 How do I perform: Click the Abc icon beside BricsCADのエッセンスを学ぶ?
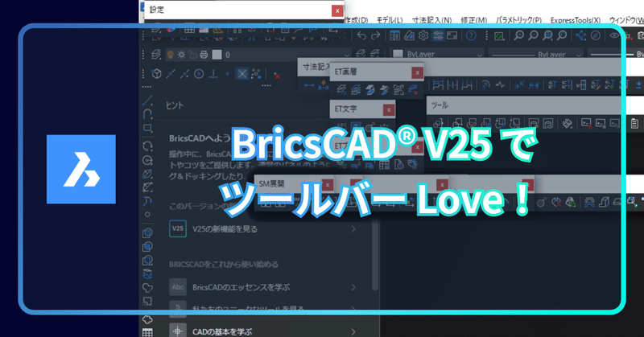pyautogui.click(x=178, y=287)
